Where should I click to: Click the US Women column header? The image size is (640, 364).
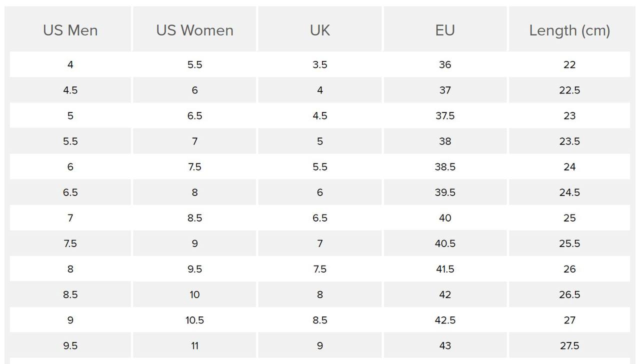pyautogui.click(x=194, y=30)
